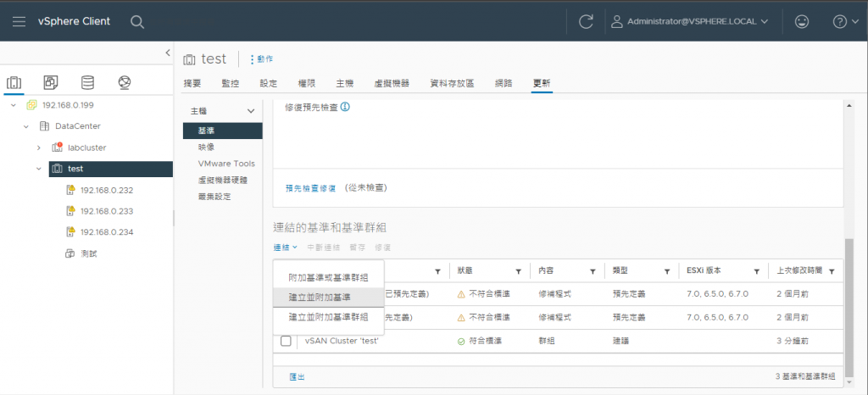Select 映像 in the update sidebar

click(x=207, y=147)
